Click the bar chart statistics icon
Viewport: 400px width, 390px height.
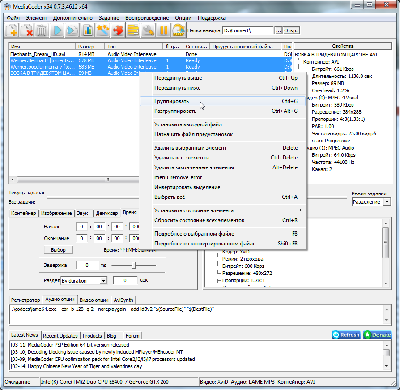pos(88,30)
